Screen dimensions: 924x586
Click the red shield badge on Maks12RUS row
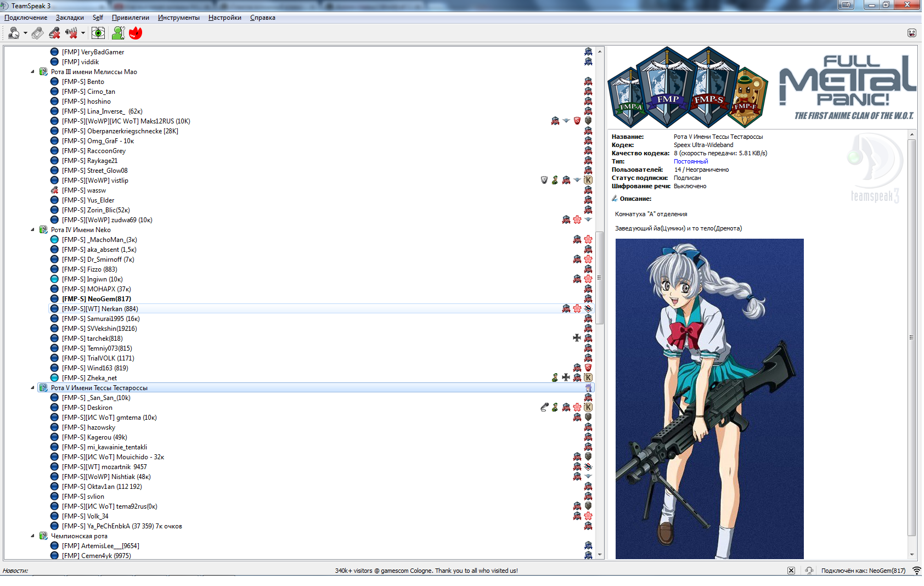(577, 121)
